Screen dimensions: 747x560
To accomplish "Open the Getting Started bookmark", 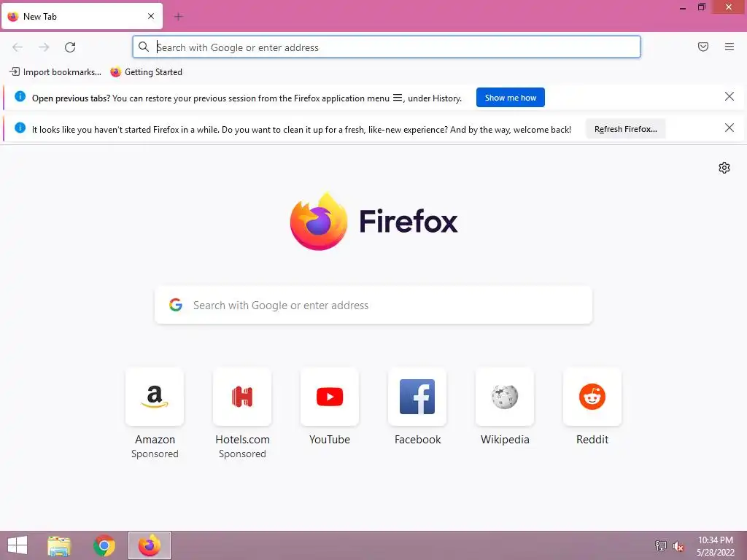I will 146,72.
